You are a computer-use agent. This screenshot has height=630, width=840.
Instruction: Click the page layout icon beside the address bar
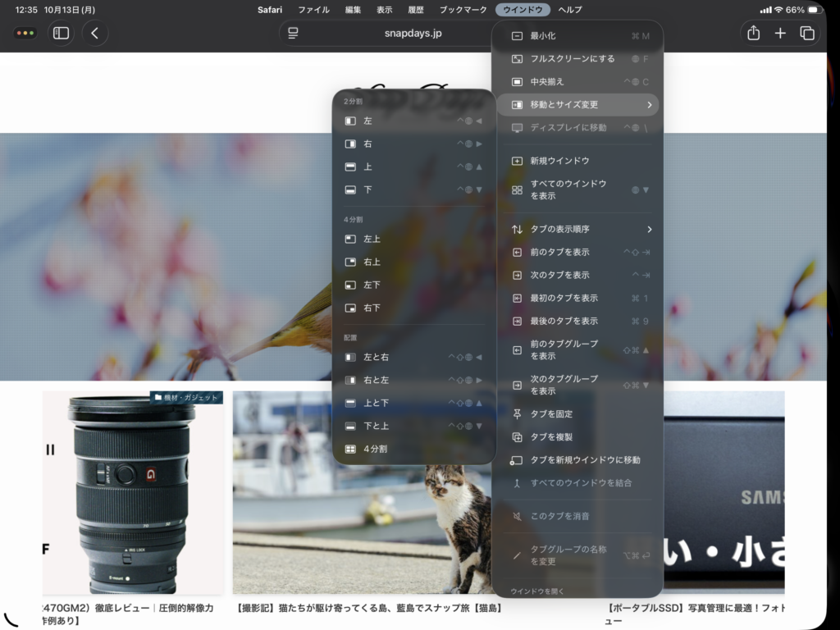[293, 34]
